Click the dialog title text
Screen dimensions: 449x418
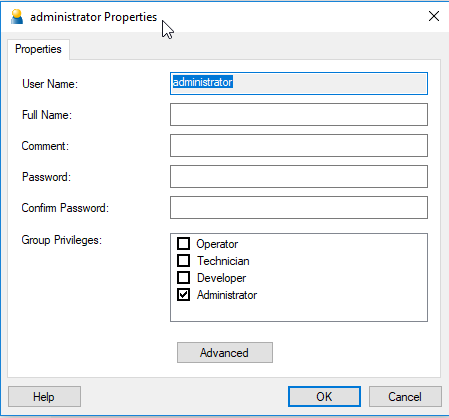[93, 17]
